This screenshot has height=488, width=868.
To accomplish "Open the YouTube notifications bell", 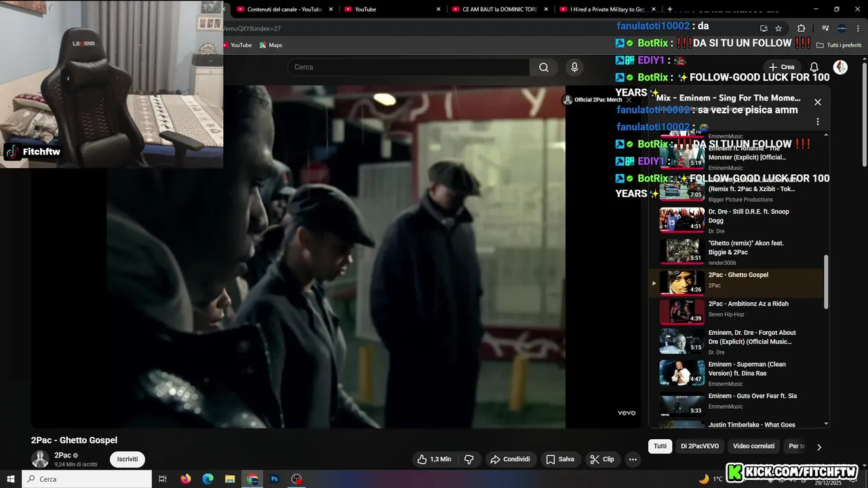I will click(x=814, y=67).
